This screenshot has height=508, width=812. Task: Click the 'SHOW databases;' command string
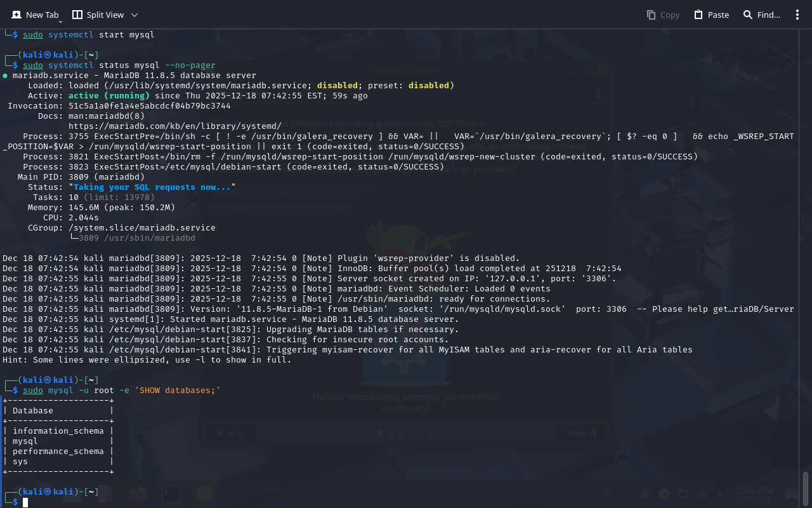177,391
